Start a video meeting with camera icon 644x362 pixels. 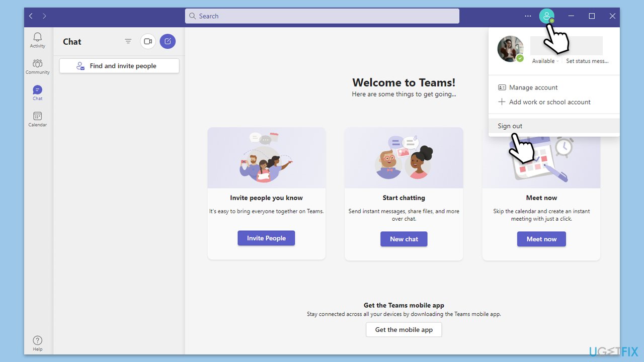(x=147, y=41)
